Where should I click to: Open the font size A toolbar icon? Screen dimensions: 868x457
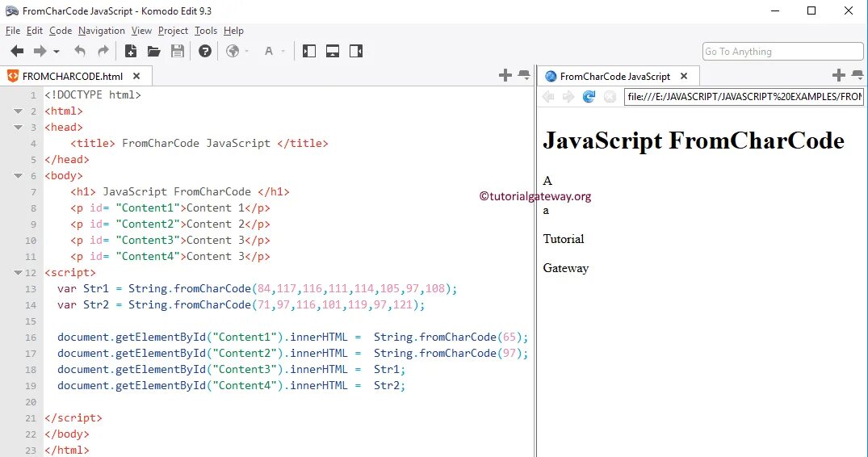[269, 52]
